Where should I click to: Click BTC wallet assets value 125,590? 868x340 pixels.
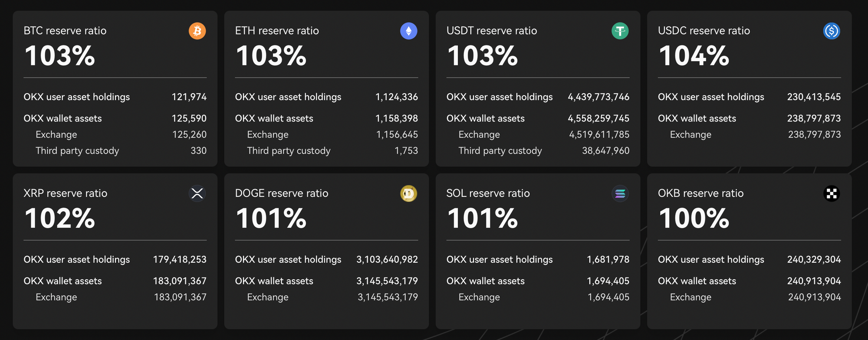[x=189, y=118]
